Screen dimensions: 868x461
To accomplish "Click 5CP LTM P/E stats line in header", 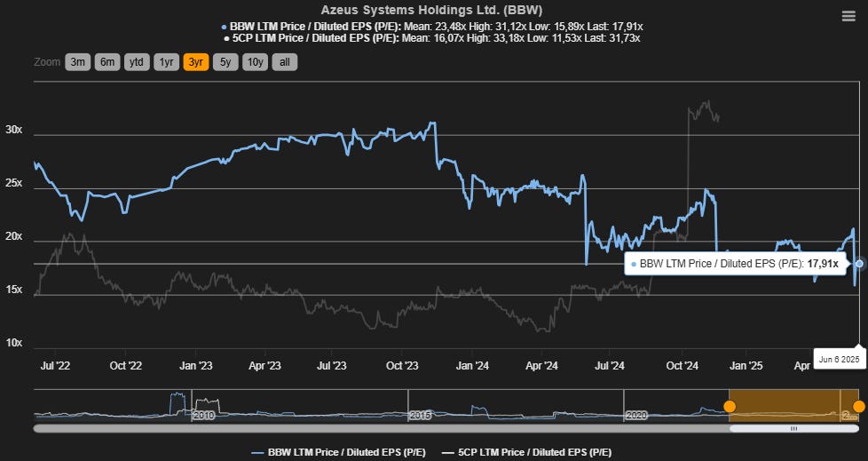I will point(432,38).
